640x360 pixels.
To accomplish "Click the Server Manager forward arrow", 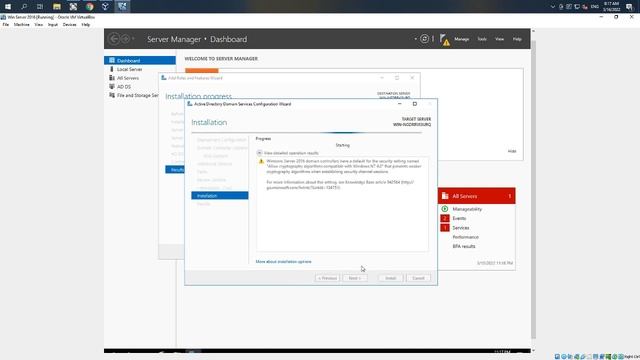I will [125, 39].
